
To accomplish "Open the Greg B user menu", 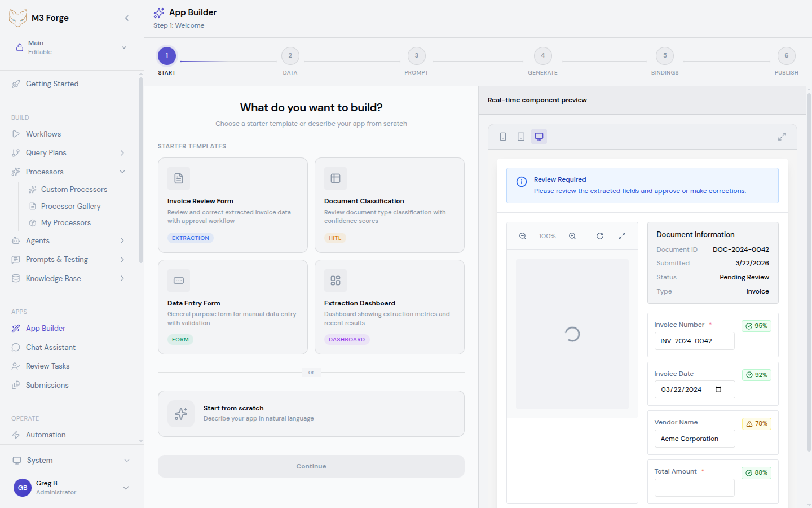I will [125, 488].
